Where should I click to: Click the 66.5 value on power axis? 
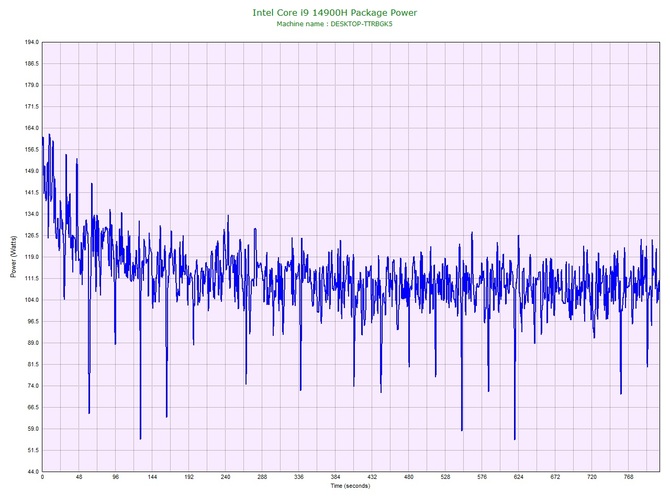coord(33,407)
